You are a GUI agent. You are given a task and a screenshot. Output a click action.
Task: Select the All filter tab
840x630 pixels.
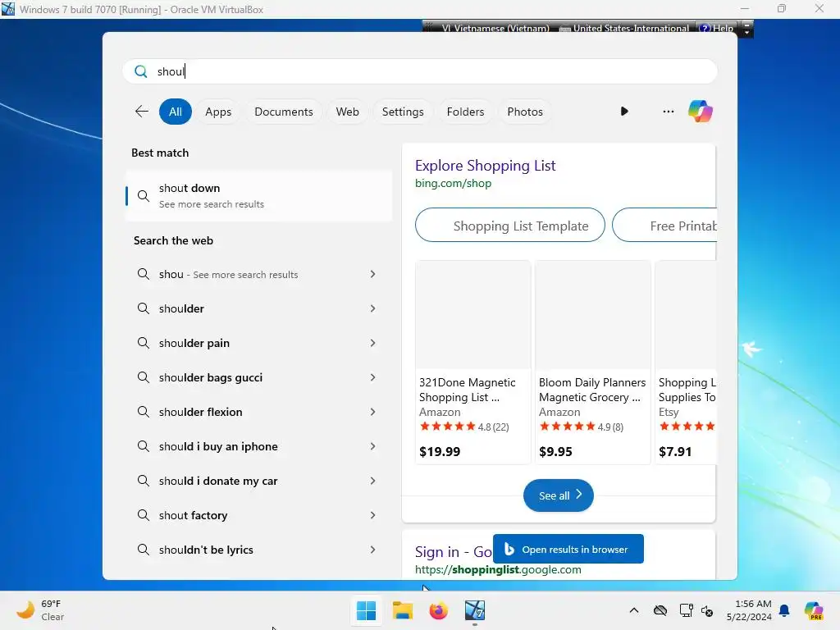176,112
